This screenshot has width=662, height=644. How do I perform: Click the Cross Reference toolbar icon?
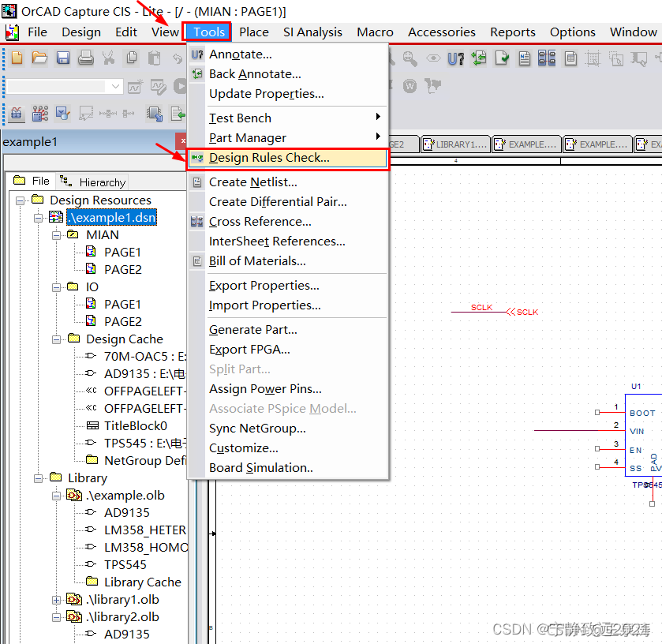(547, 58)
